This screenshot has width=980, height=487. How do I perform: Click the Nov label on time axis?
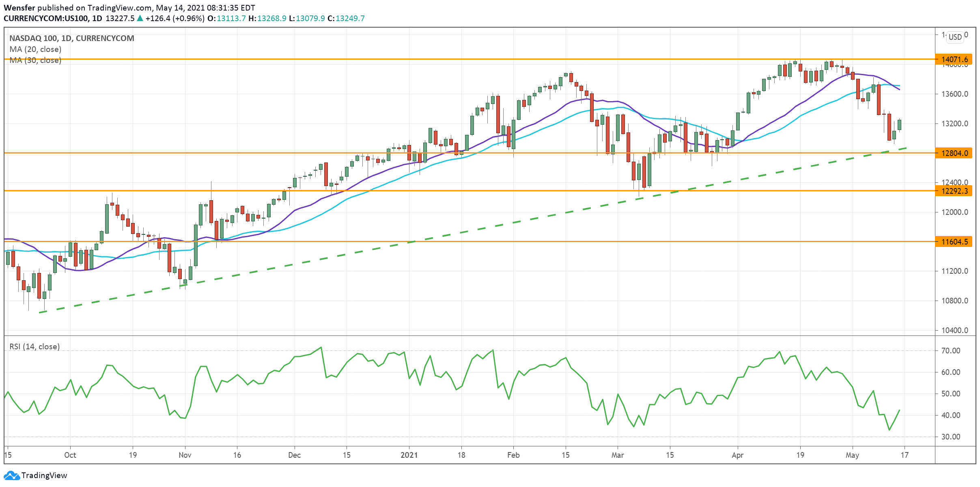pos(185,455)
